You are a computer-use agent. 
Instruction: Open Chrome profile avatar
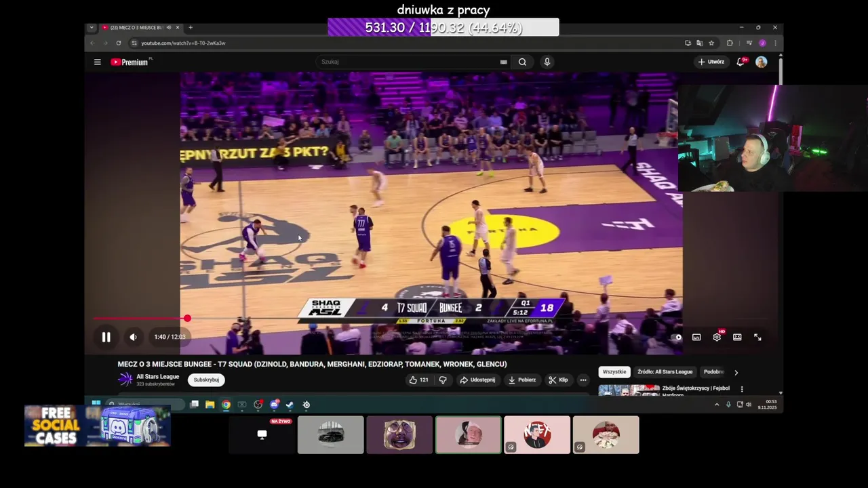762,43
